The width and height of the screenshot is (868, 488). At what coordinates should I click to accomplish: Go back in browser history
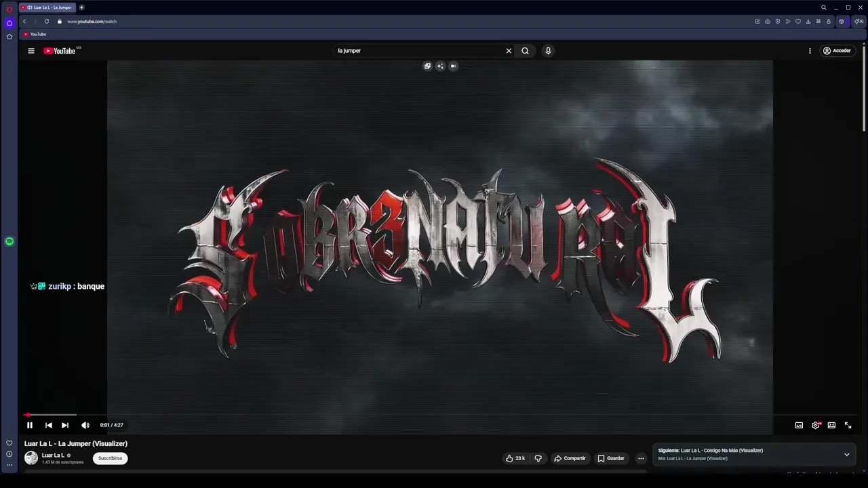(24, 22)
